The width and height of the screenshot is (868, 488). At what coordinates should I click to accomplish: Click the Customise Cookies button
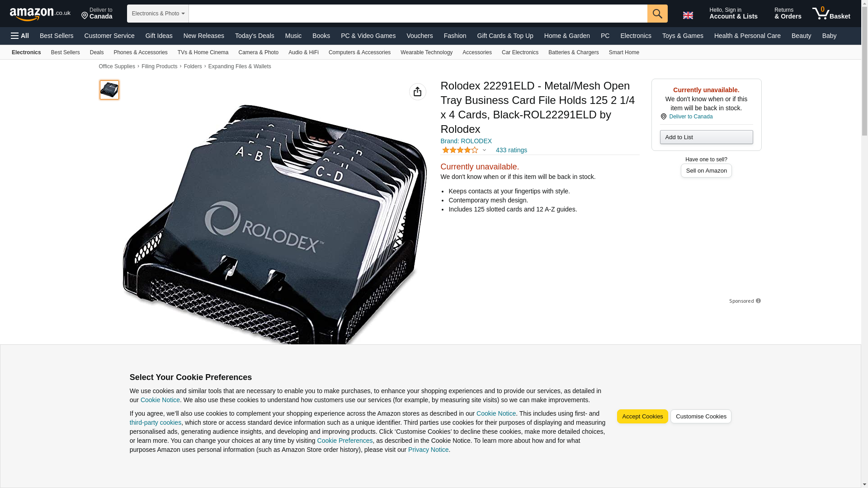(701, 417)
